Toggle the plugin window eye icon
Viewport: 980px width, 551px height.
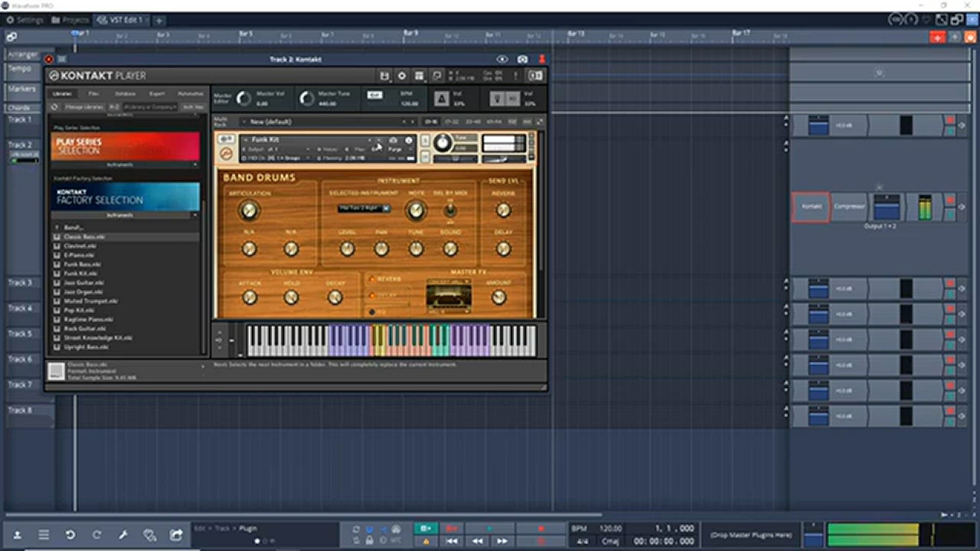tap(502, 60)
